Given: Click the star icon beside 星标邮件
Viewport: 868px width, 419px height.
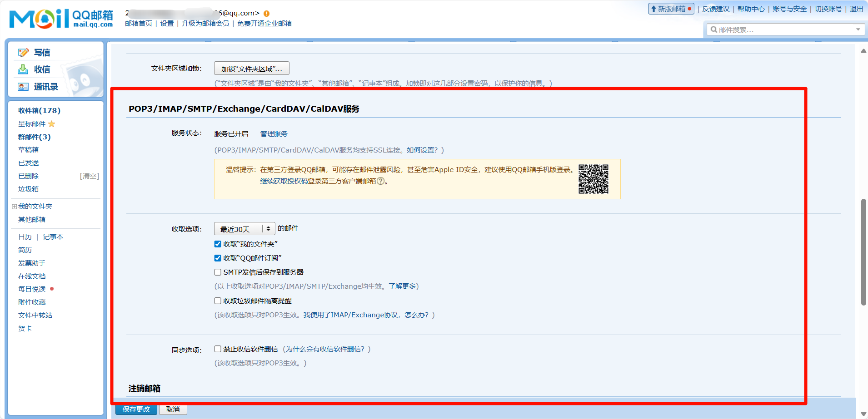Looking at the screenshot, I should [x=51, y=123].
